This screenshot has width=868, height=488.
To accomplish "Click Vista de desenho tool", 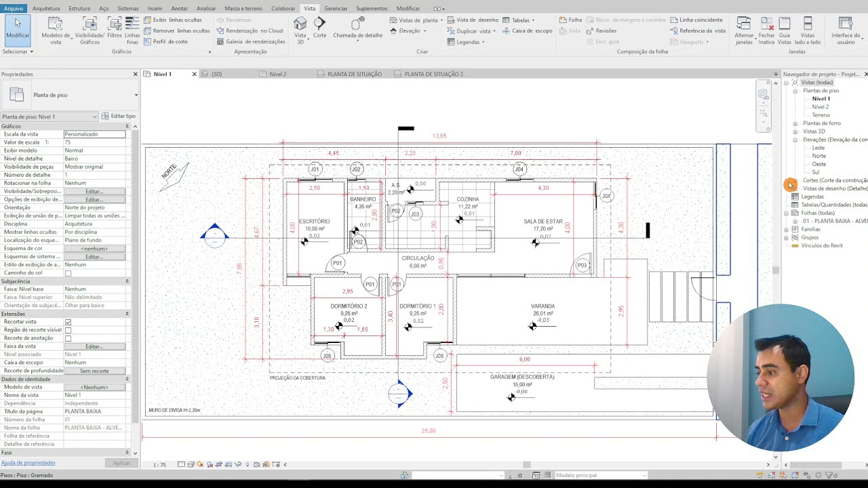I will (x=473, y=20).
